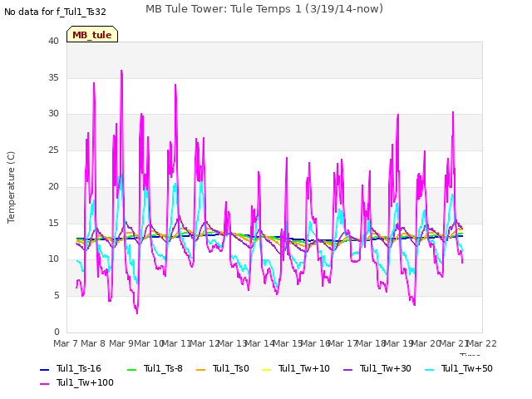
Task: Click the chart title MB Tule Tower
Action: (x=264, y=9)
